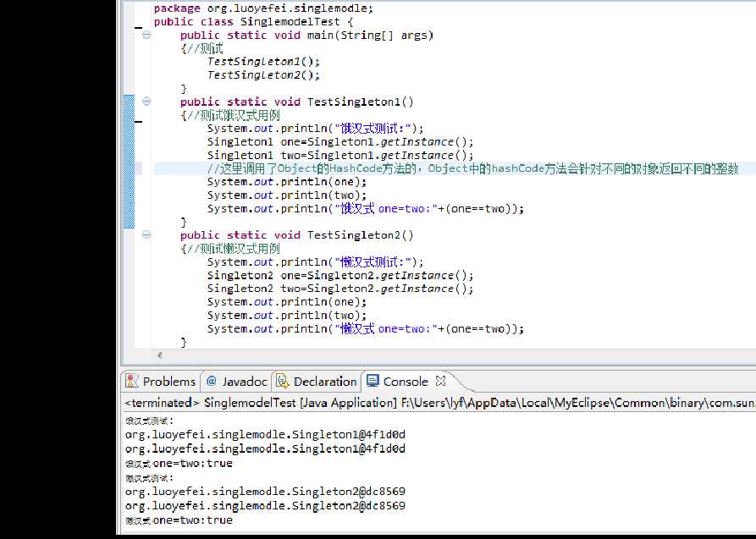Click first console output line Singleton1@4f1d0d
This screenshot has width=756, height=539.
tap(265, 434)
